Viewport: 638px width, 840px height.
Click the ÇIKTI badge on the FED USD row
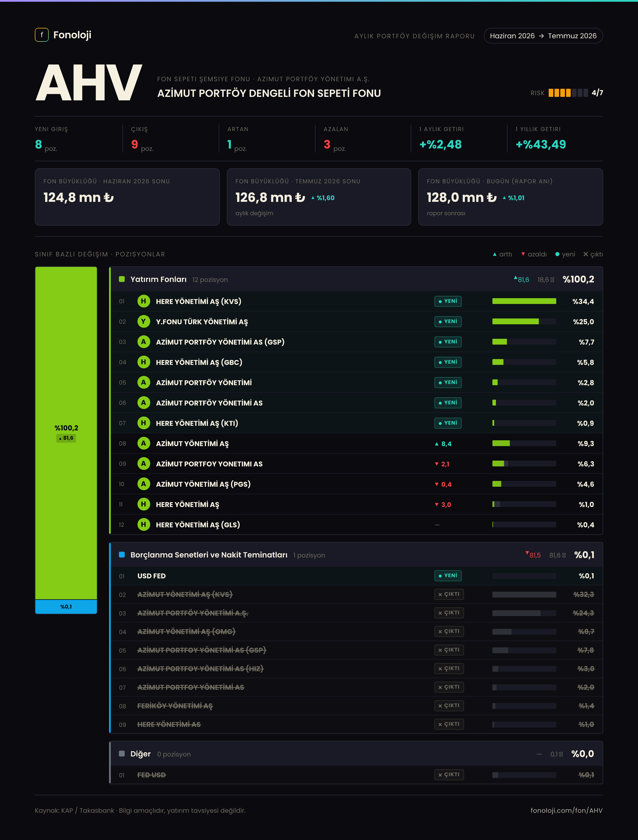(x=449, y=775)
